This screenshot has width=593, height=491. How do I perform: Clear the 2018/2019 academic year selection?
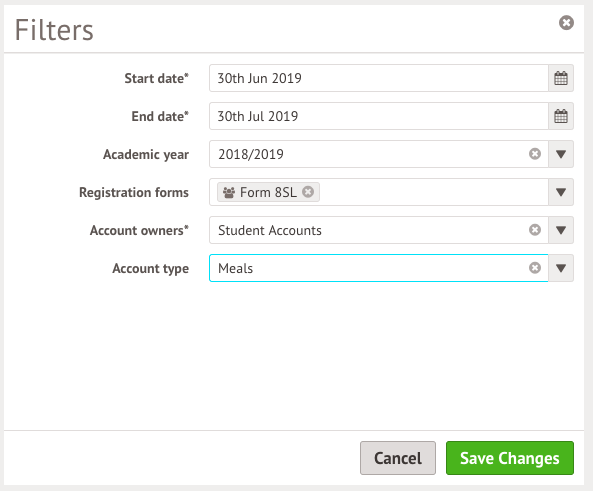coord(535,154)
